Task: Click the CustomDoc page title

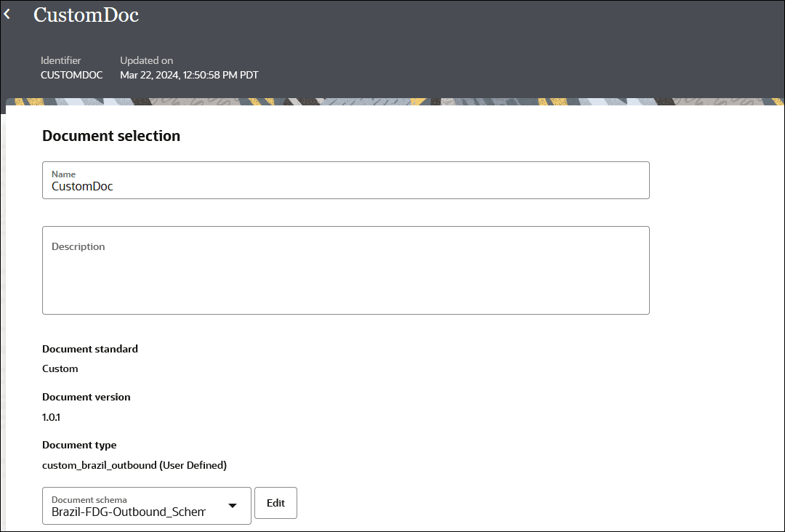Action: [86, 15]
